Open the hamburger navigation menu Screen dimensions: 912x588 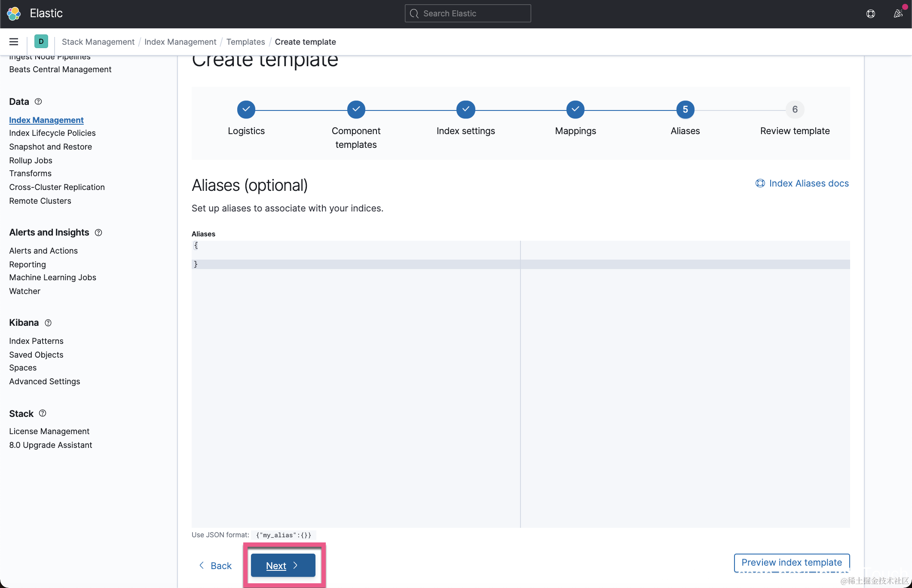pos(14,42)
